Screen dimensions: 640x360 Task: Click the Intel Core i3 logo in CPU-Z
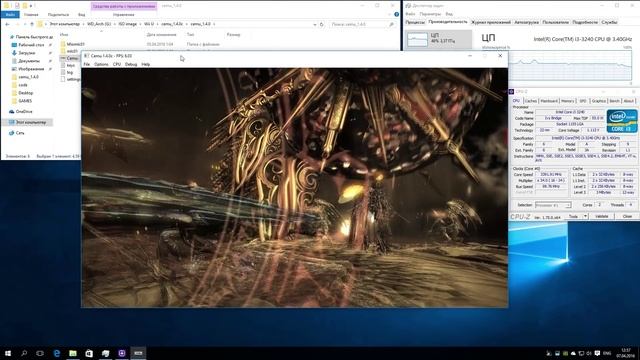pos(622,121)
